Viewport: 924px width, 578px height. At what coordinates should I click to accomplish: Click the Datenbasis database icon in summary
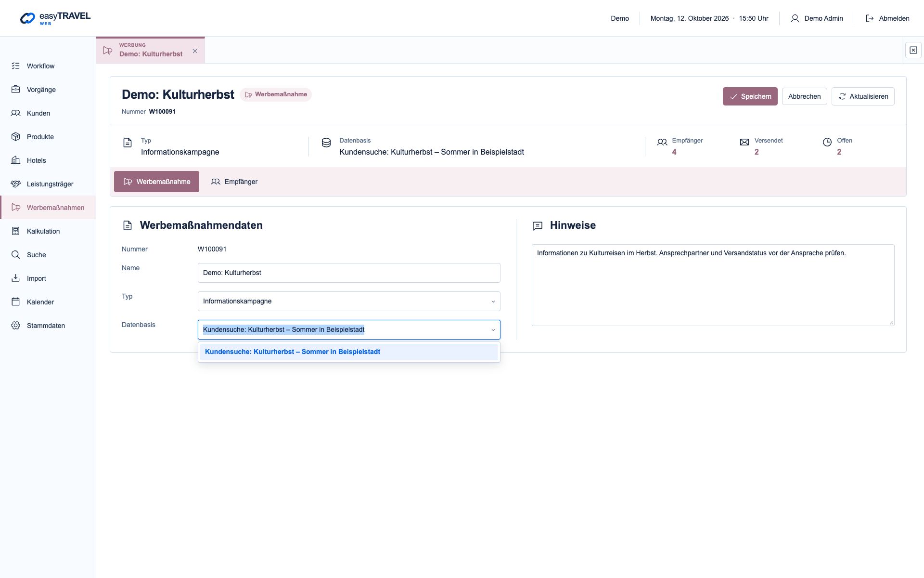[x=326, y=143]
